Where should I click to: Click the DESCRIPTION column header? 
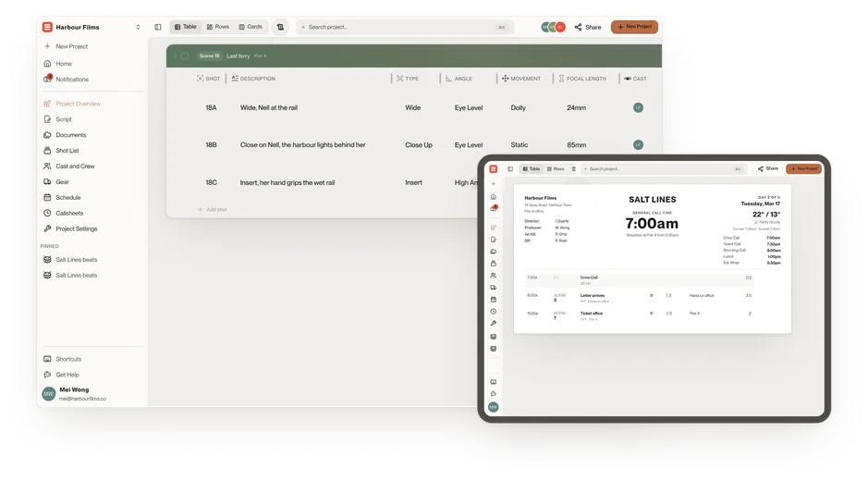click(253, 79)
